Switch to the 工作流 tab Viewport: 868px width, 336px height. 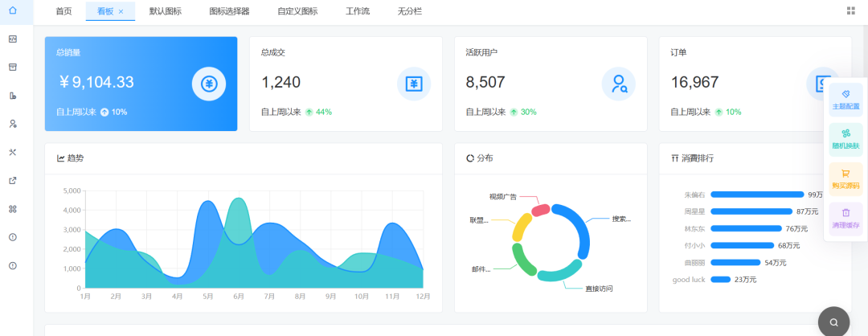tap(358, 11)
